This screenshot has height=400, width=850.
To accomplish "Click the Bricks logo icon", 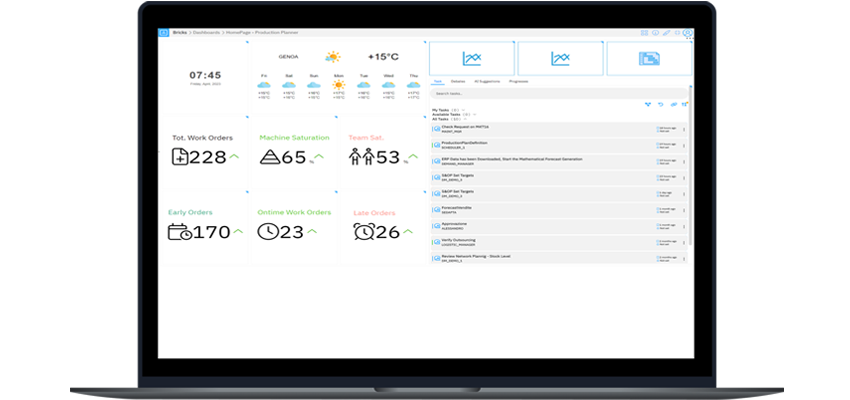I will (163, 33).
